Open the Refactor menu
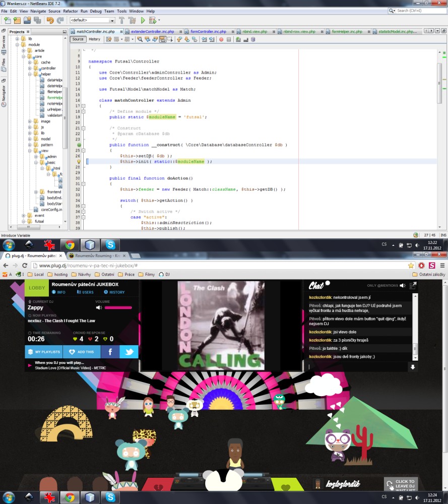 (x=70, y=11)
